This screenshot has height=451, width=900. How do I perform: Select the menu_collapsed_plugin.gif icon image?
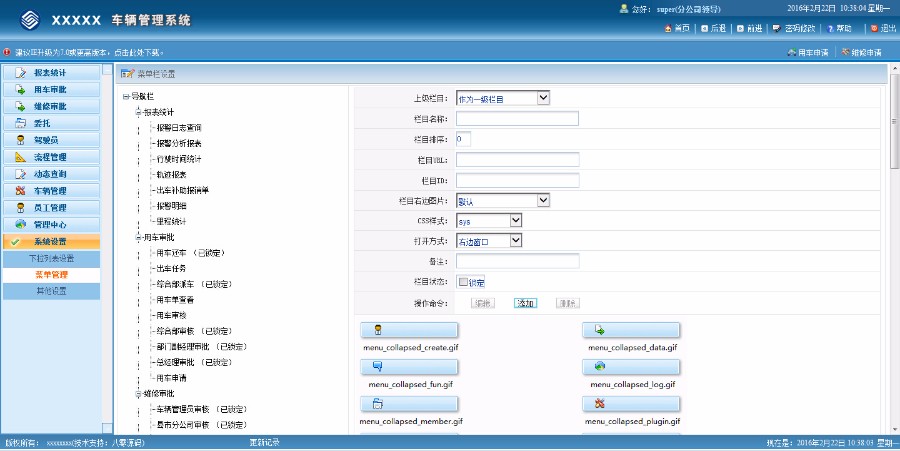(631, 405)
